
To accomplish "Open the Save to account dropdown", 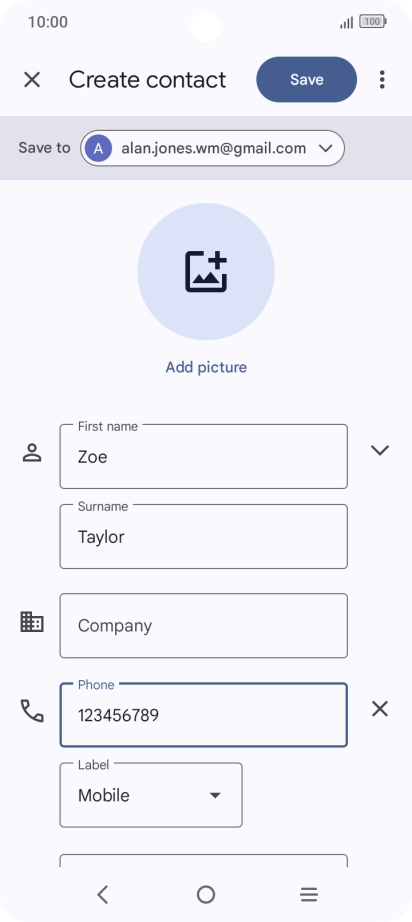I will 212,148.
